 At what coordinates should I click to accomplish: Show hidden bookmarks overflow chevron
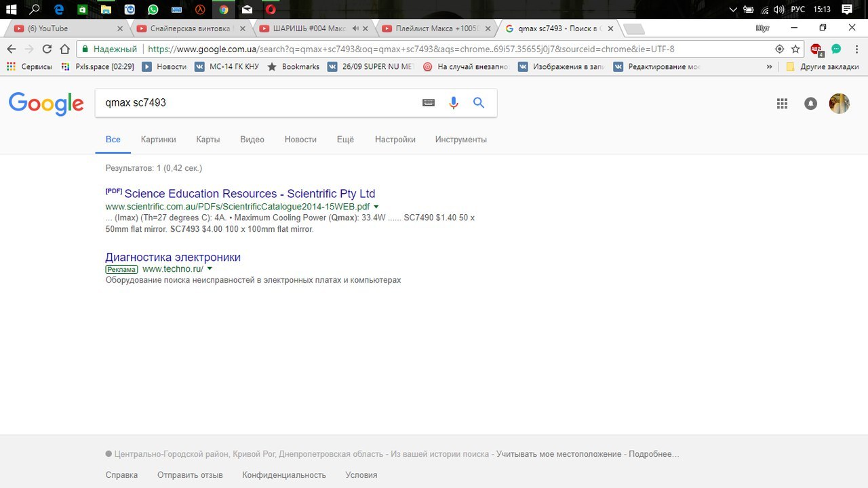769,66
